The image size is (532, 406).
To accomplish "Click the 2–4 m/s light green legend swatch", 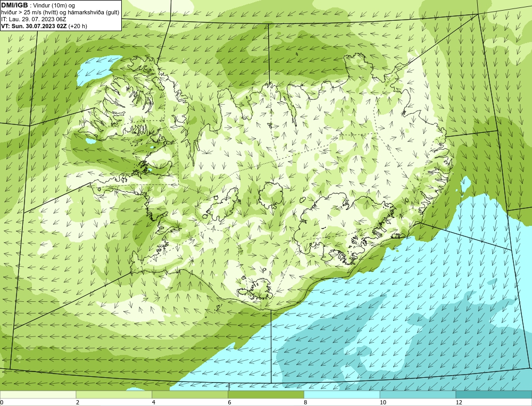I will tap(114, 395).
